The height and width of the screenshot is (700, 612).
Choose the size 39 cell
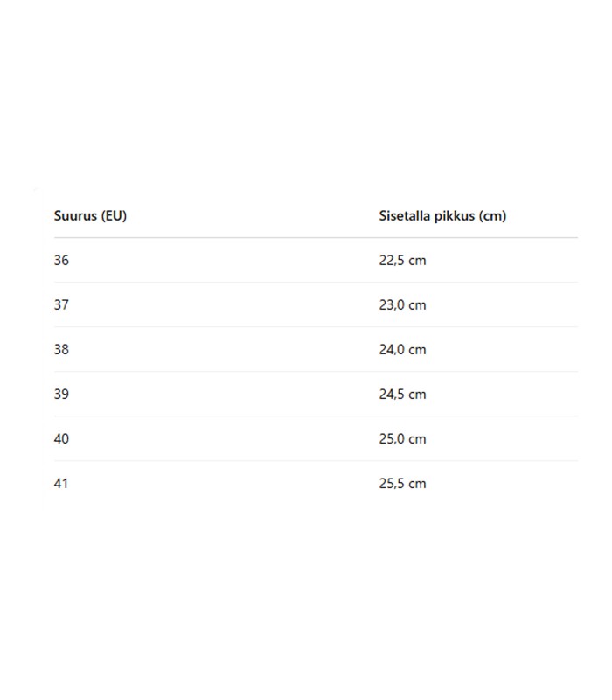click(x=61, y=395)
